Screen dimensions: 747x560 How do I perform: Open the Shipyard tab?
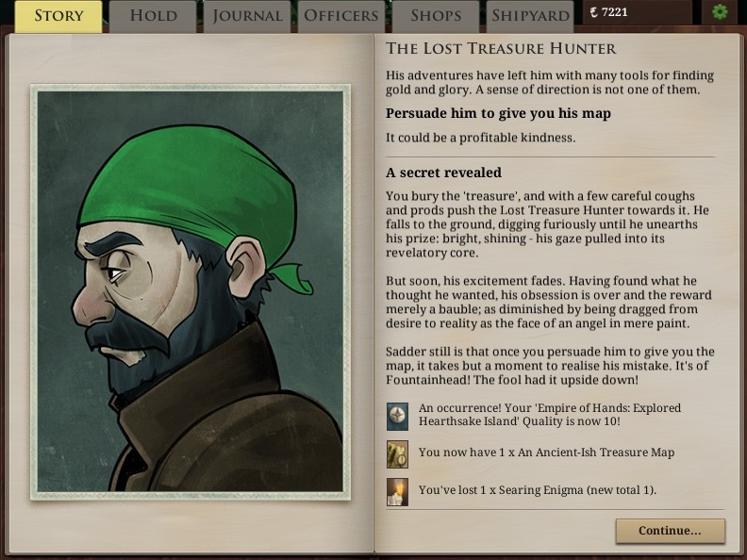[530, 16]
